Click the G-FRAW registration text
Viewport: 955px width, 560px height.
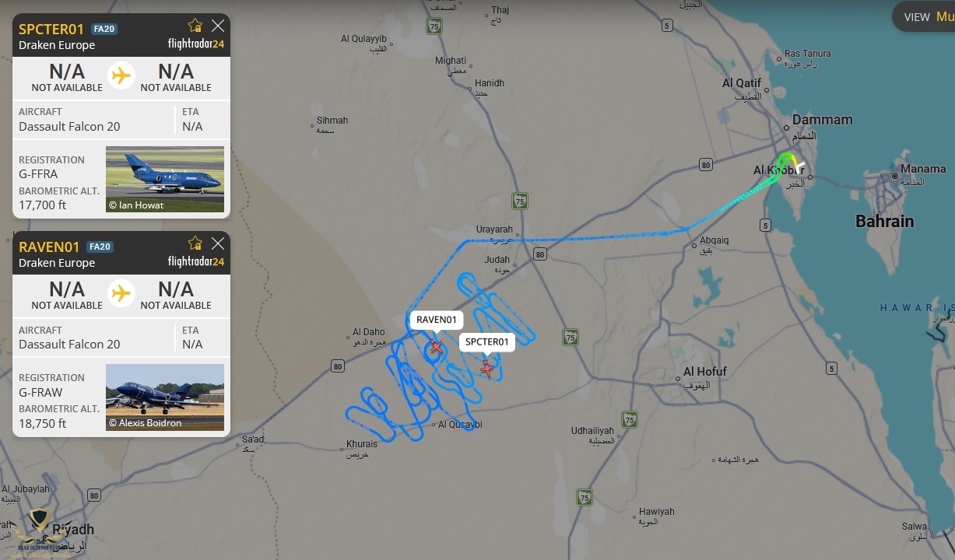40,392
